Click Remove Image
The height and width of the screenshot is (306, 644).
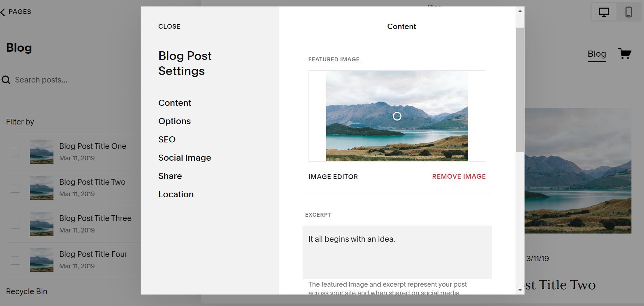(459, 176)
